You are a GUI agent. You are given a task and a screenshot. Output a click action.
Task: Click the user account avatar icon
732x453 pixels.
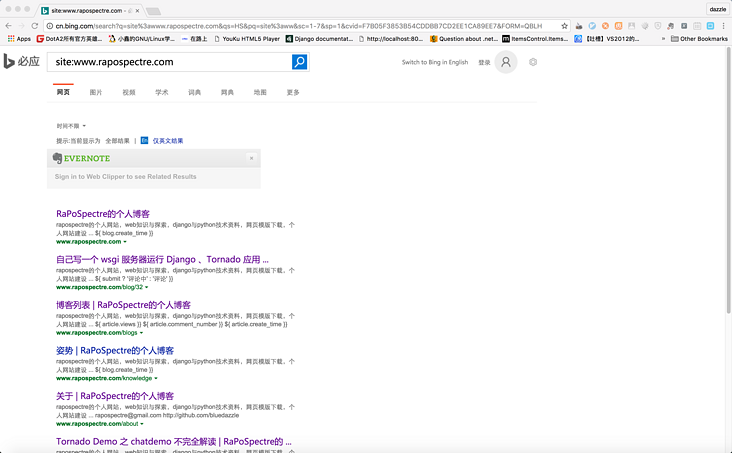click(506, 62)
